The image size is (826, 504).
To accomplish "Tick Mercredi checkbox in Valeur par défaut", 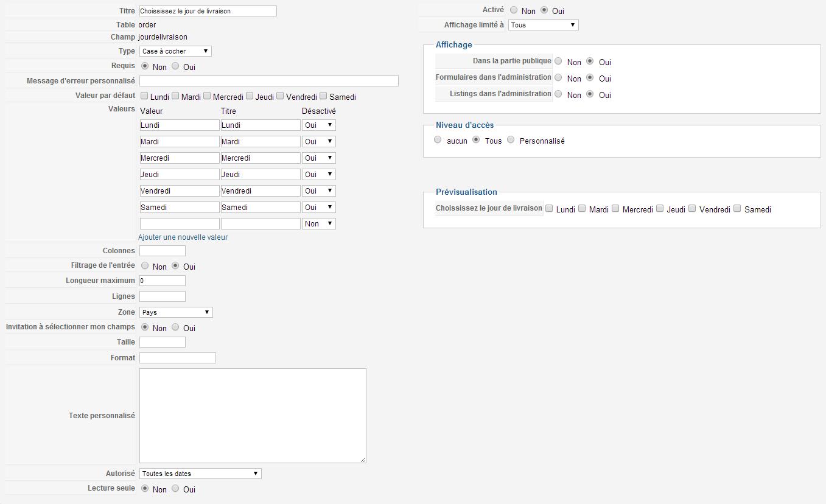I will tap(207, 96).
